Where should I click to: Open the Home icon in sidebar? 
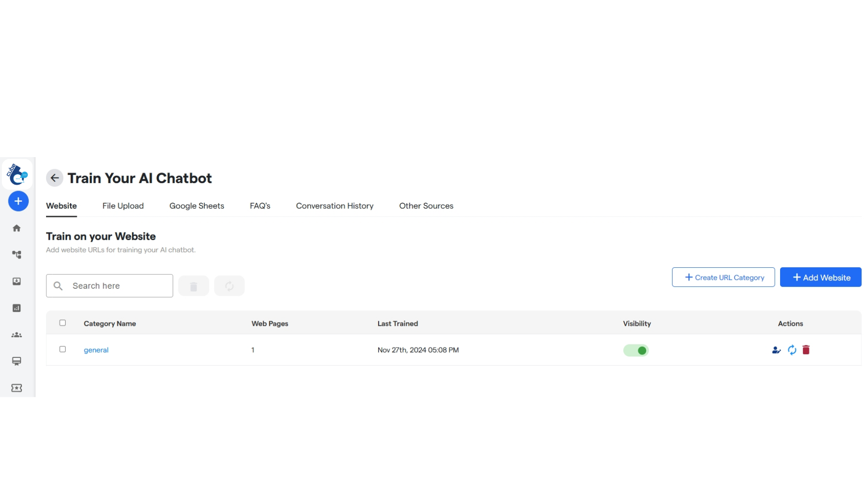click(x=17, y=228)
